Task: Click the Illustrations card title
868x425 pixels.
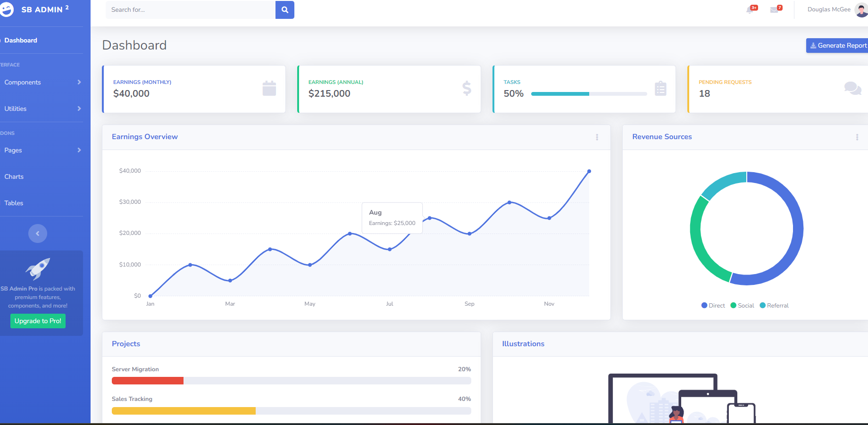Action: click(x=523, y=344)
